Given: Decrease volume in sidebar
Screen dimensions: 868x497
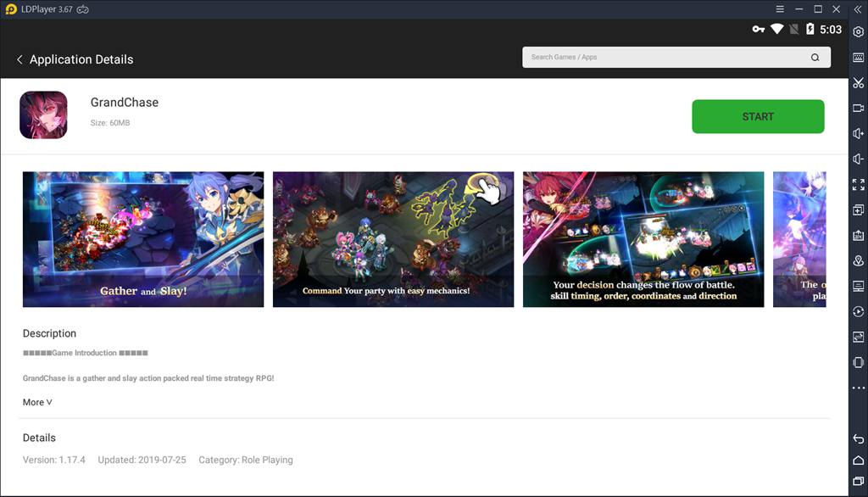Looking at the screenshot, I should pos(858,159).
